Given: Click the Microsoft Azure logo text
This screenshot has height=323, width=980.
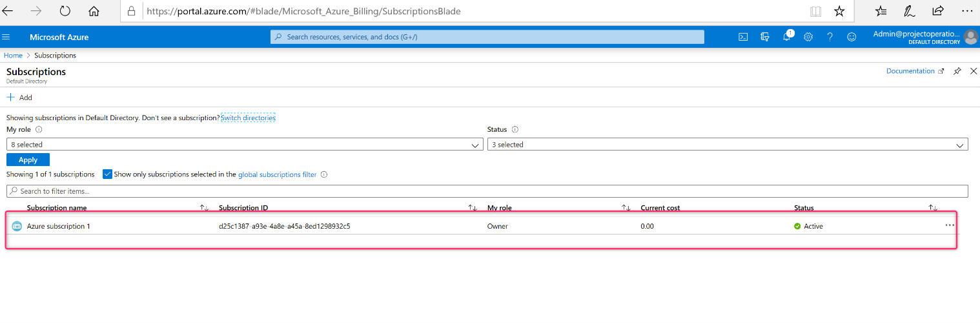Looking at the screenshot, I should pos(59,37).
